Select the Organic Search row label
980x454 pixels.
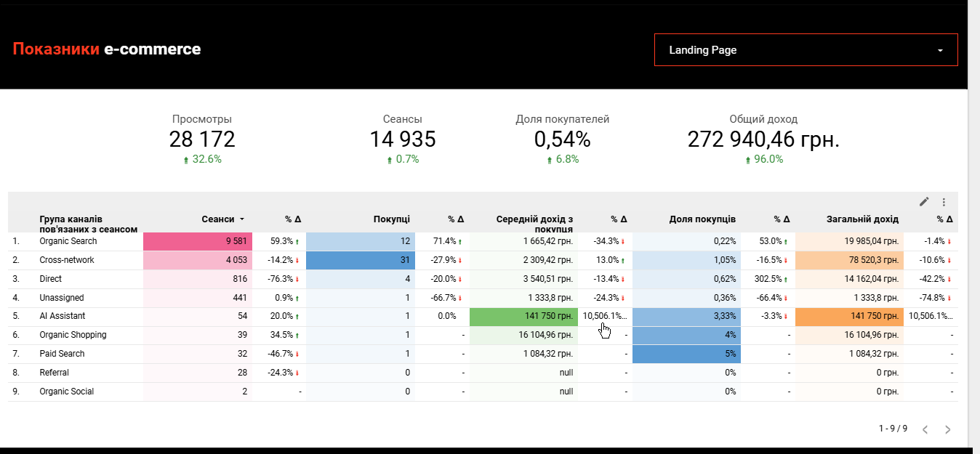point(68,241)
